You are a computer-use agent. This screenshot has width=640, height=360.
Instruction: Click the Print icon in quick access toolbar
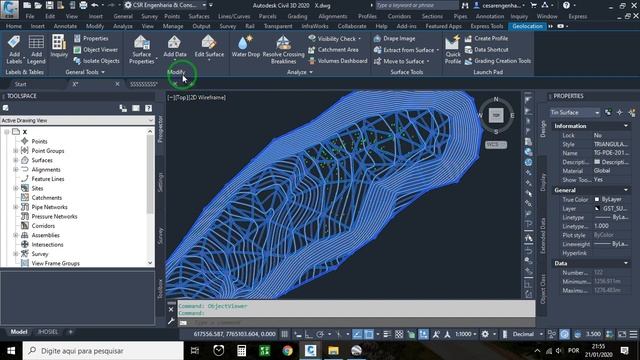83,5
